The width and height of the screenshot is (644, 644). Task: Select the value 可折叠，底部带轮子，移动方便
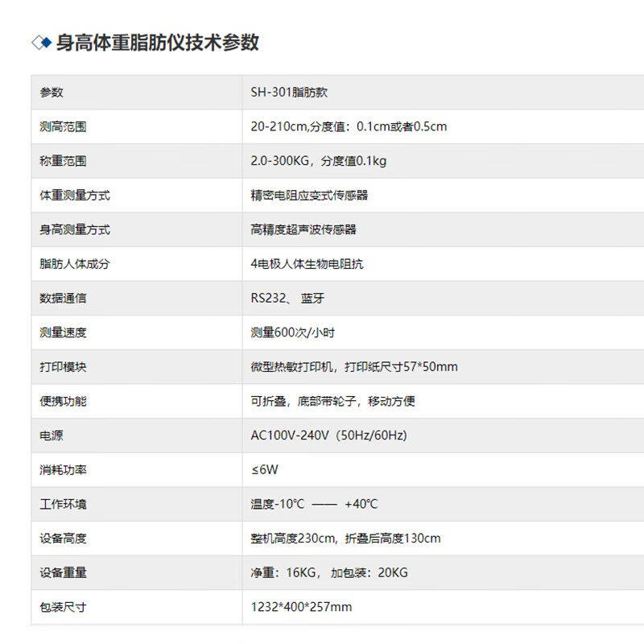point(332,401)
